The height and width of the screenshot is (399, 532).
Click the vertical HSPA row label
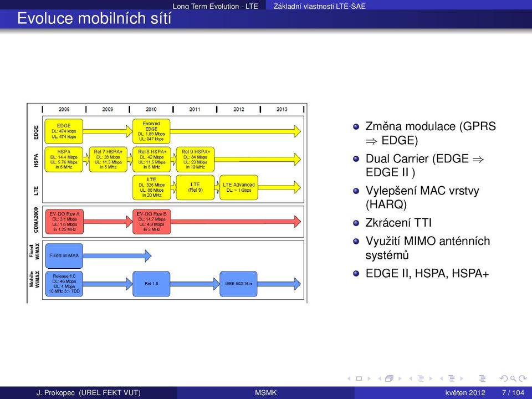click(36, 160)
